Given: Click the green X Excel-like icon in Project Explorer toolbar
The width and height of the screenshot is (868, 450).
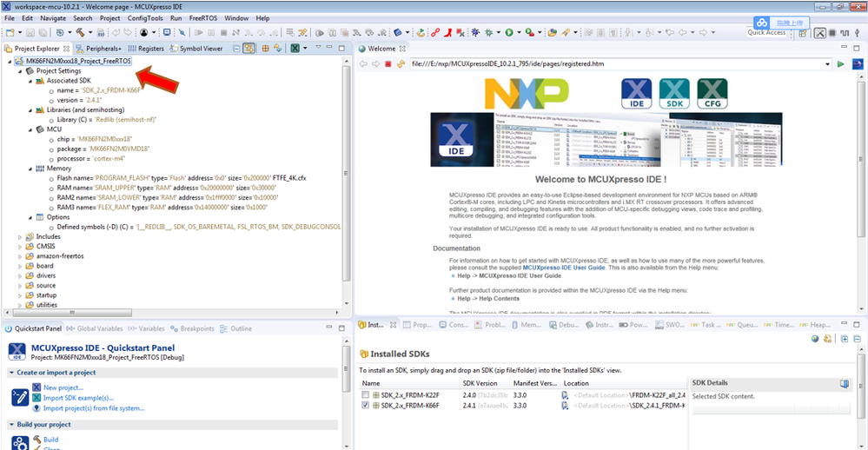Looking at the screenshot, I should coord(295,49).
